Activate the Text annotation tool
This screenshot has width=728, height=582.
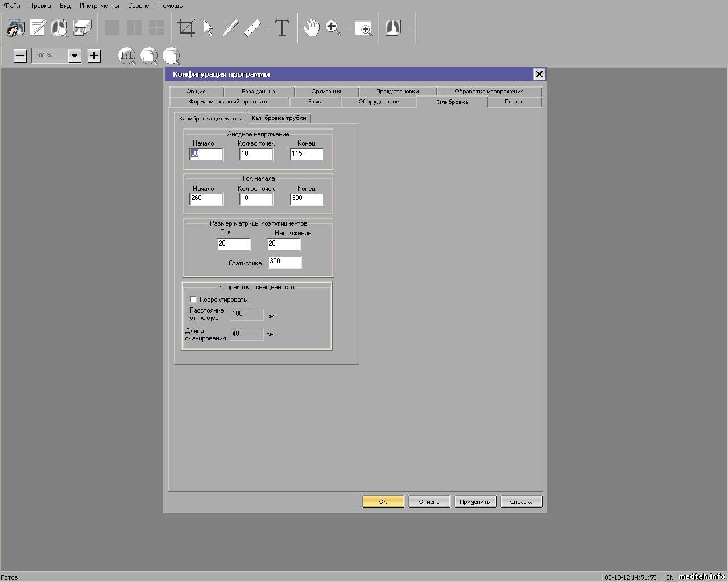(x=282, y=28)
